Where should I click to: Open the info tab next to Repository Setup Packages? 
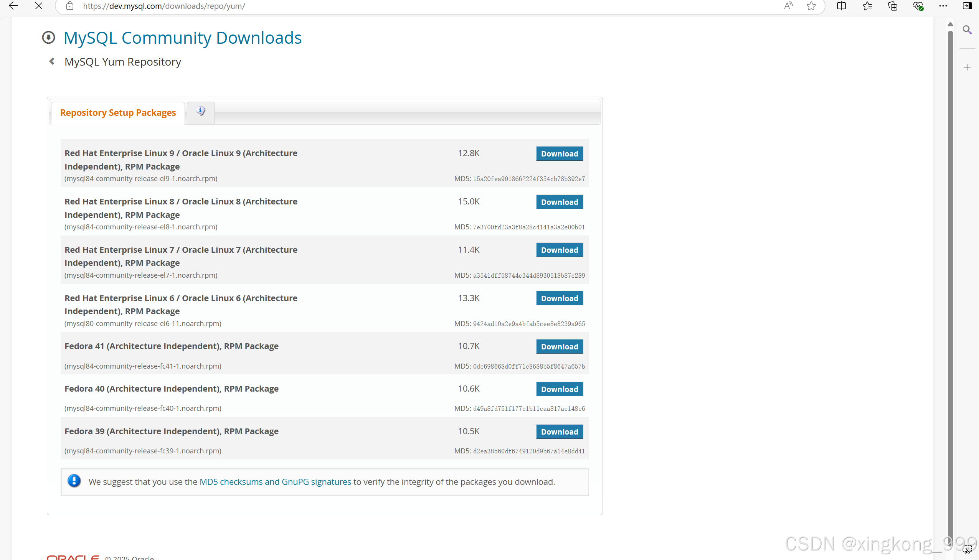click(200, 111)
